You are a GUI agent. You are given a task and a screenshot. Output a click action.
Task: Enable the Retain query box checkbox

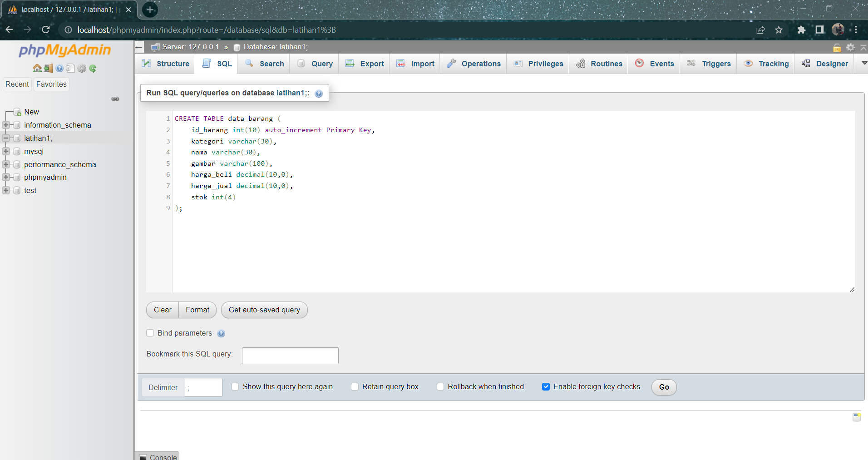click(x=355, y=386)
